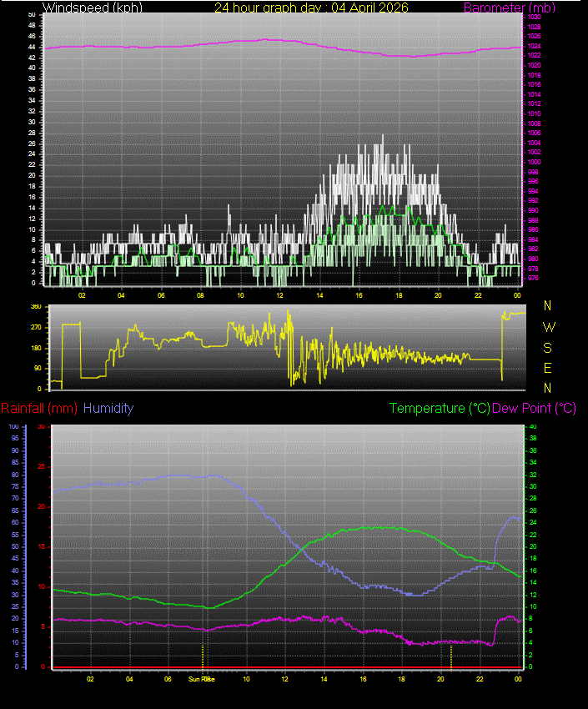Click the "180" wind direction axis value
This screenshot has width=588, height=709.
point(36,348)
